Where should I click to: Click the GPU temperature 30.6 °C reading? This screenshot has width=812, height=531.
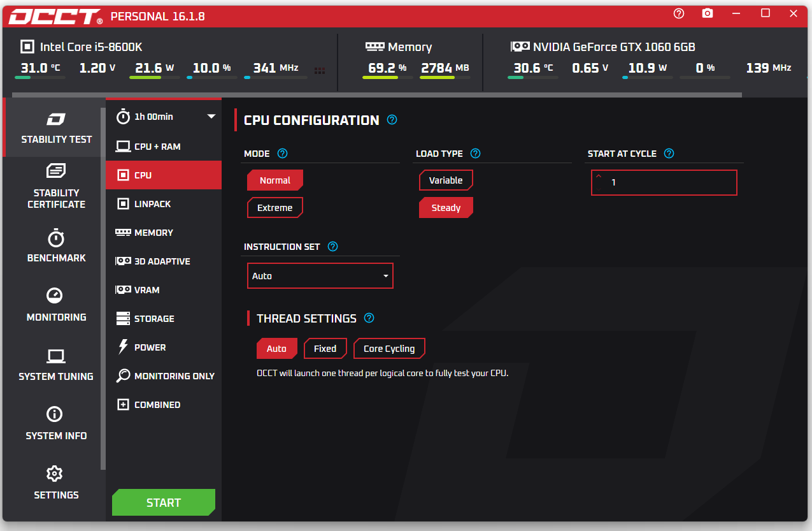[x=534, y=68]
